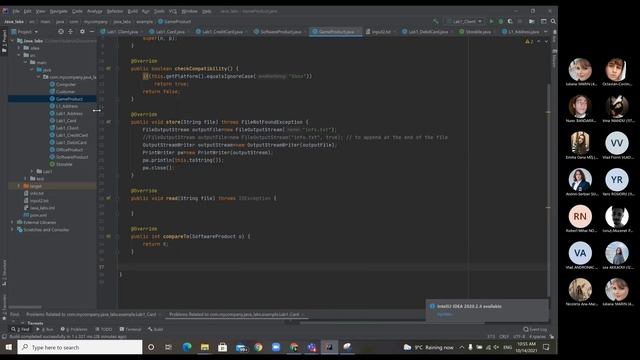Open the Problems tool window button

pyautogui.click(x=74, y=329)
